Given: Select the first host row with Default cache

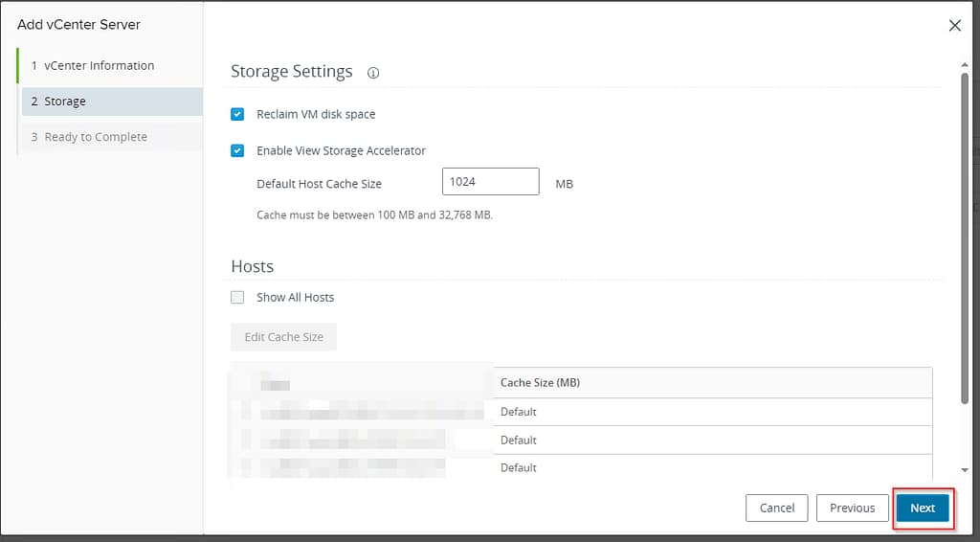Looking at the screenshot, I should (x=580, y=412).
